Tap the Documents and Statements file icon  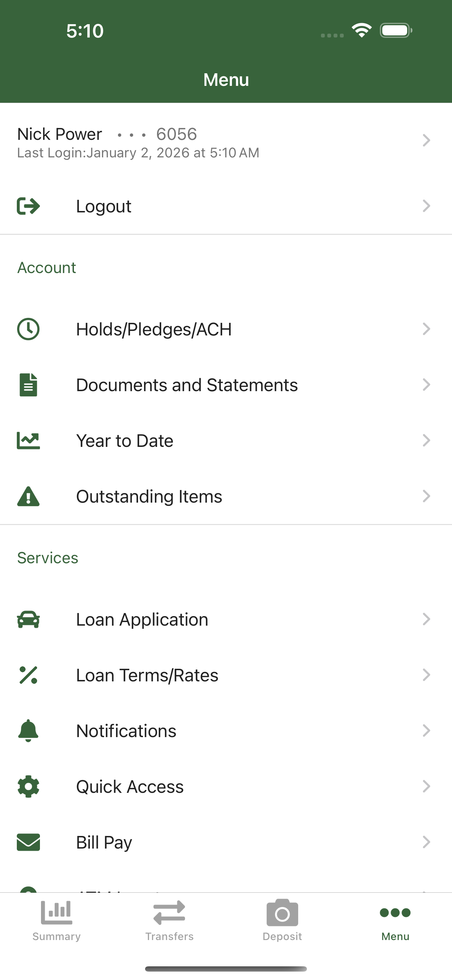click(x=28, y=385)
